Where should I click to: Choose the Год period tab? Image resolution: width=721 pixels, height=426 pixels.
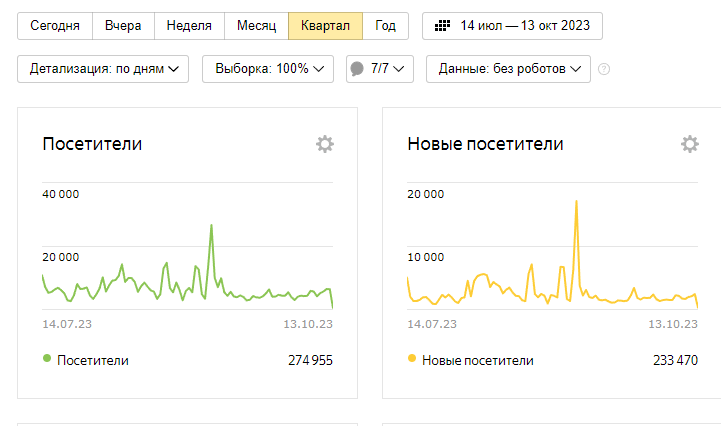tap(385, 26)
